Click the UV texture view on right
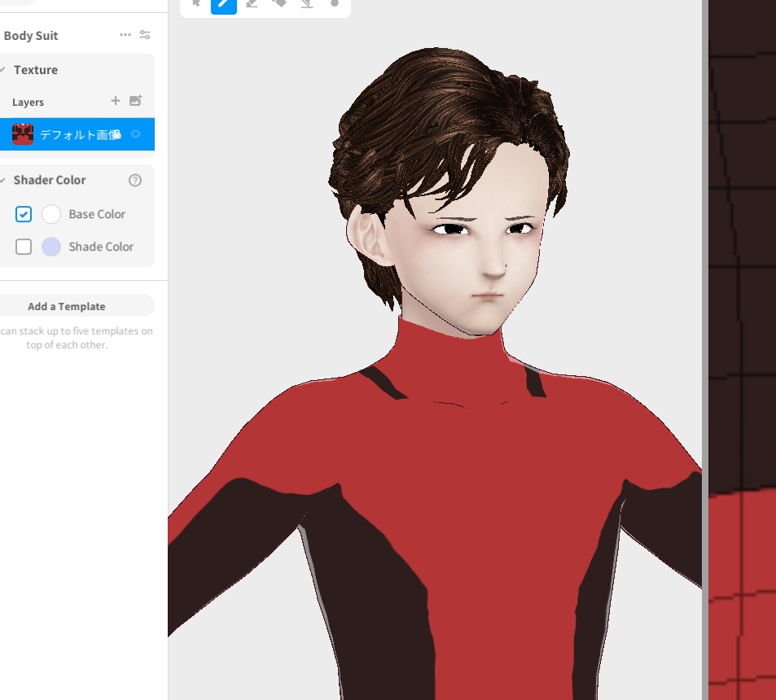This screenshot has height=700, width=776. 743,350
